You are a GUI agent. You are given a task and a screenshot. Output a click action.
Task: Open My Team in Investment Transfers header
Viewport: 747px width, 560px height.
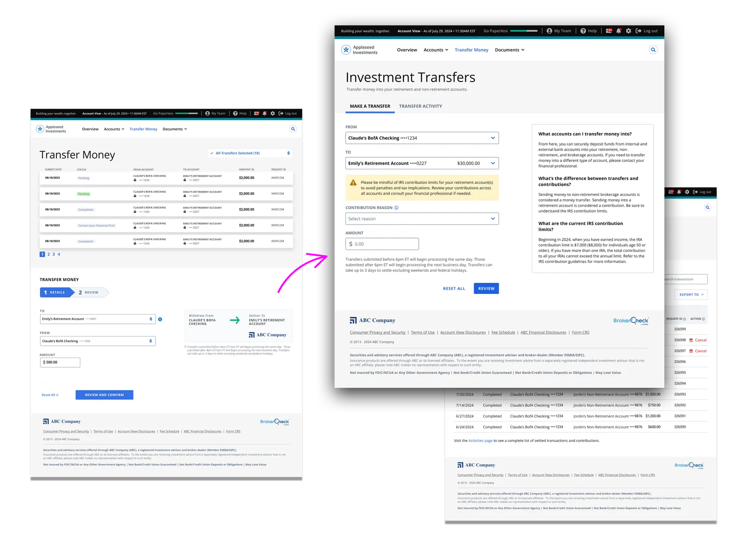[559, 31]
